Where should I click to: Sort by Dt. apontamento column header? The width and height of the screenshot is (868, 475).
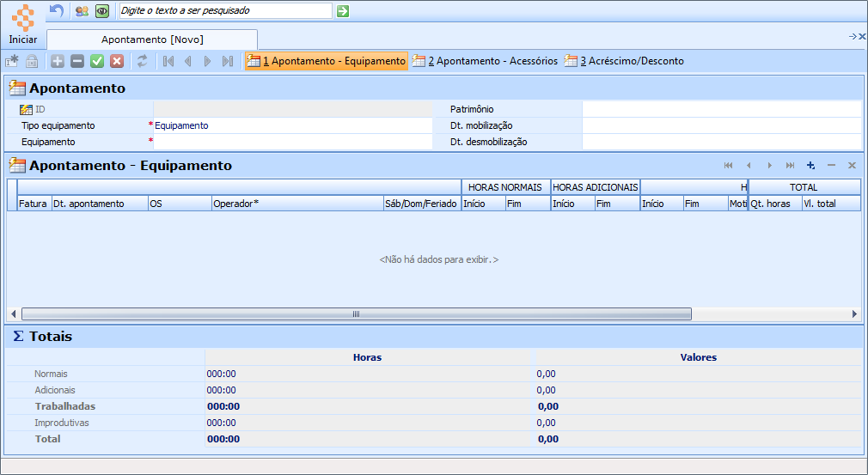click(100, 204)
